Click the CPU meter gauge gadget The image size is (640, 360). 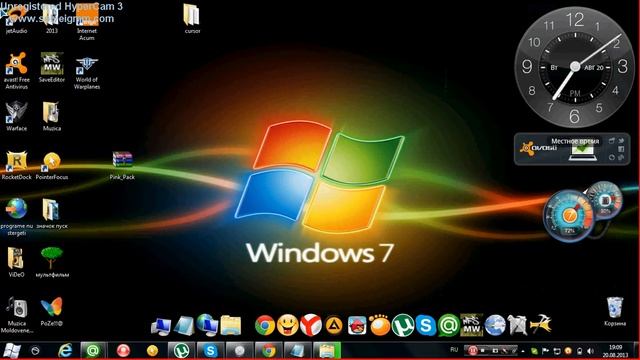click(569, 216)
